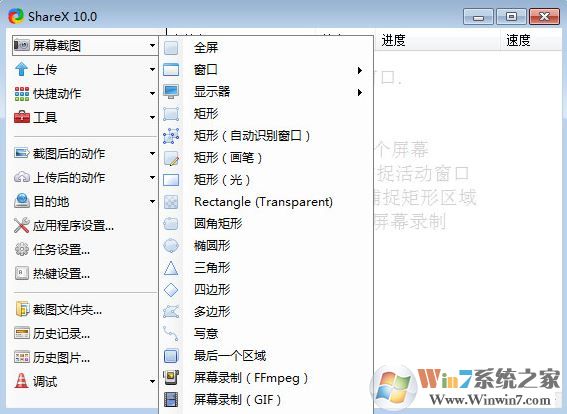This screenshot has height=414, width=567.
Task: Click the monitor icon next to 显示器
Action: (171, 91)
